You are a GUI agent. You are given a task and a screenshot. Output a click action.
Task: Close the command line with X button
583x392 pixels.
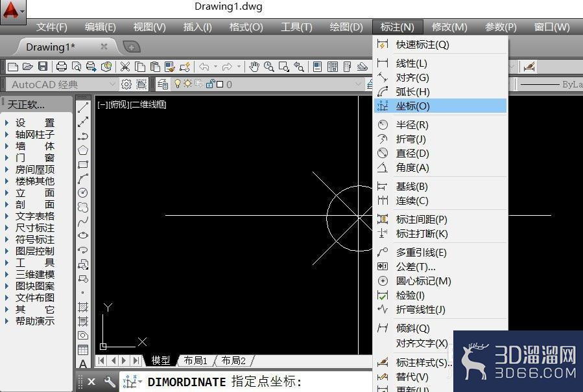tap(91, 382)
